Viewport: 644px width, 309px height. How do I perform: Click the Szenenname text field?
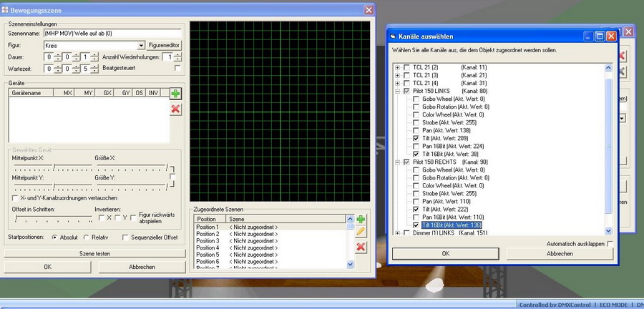(x=112, y=33)
